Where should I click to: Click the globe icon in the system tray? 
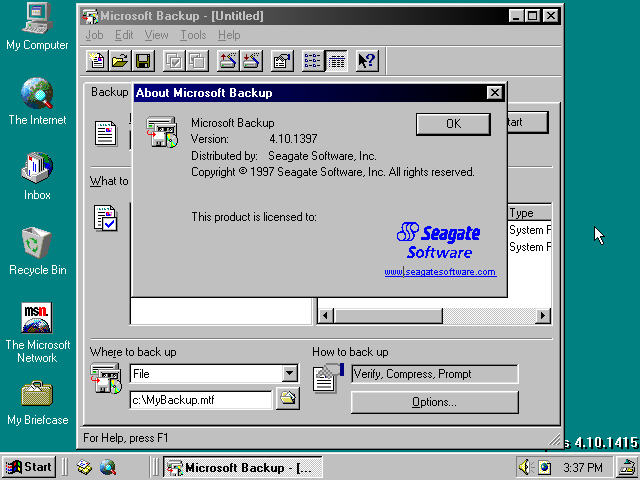544,467
